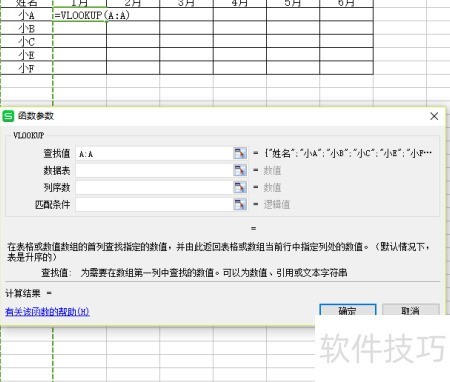
Task: Select the 1月 cell in 小F row
Action: (80, 68)
